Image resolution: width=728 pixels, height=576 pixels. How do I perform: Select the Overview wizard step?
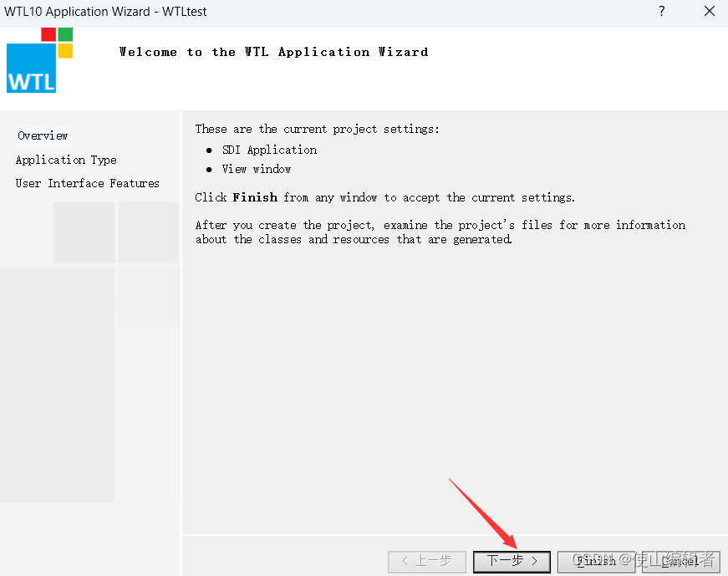43,135
